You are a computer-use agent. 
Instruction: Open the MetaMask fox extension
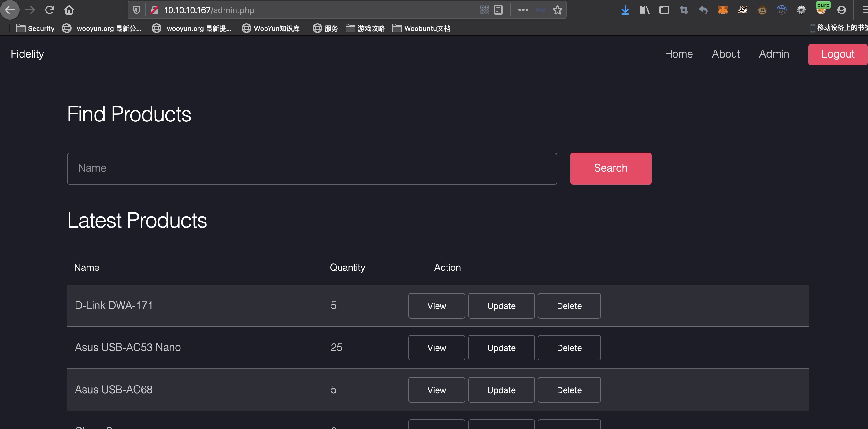(x=723, y=10)
